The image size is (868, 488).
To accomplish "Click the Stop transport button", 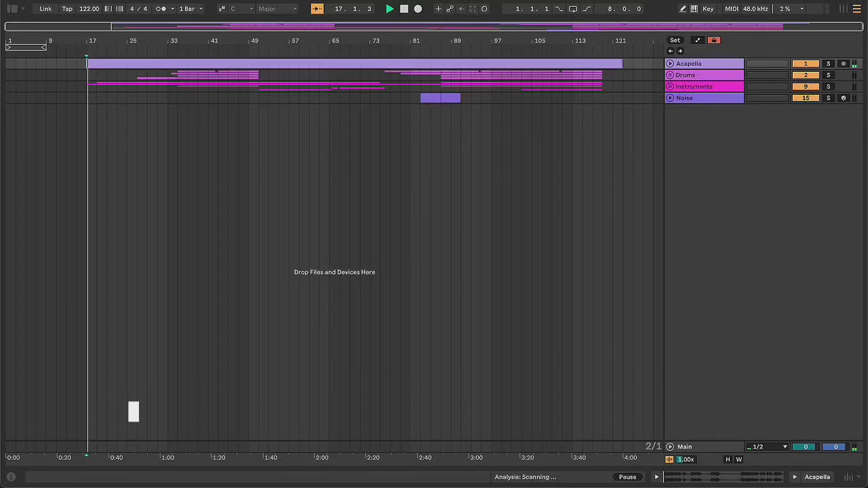I will click(x=404, y=9).
